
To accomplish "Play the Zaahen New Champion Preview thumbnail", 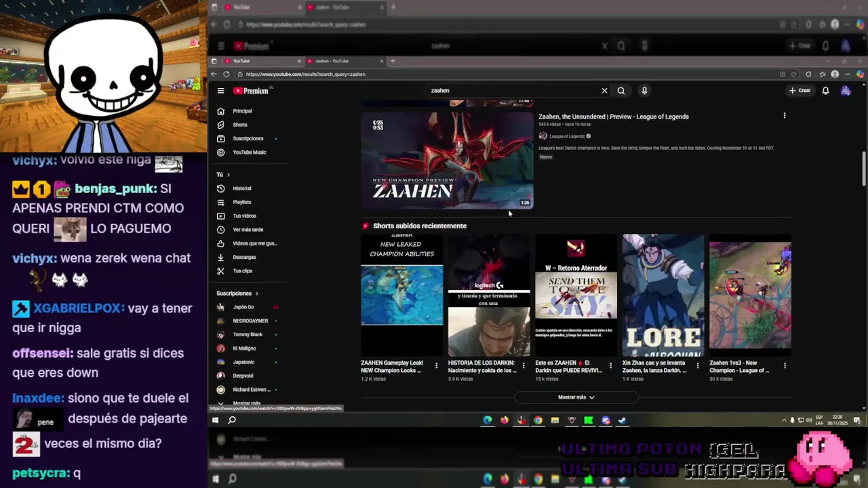I will click(x=448, y=160).
